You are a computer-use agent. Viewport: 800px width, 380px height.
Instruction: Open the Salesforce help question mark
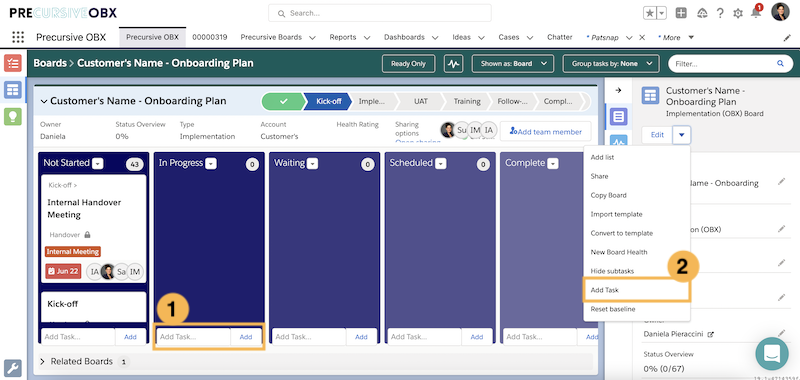click(720, 13)
